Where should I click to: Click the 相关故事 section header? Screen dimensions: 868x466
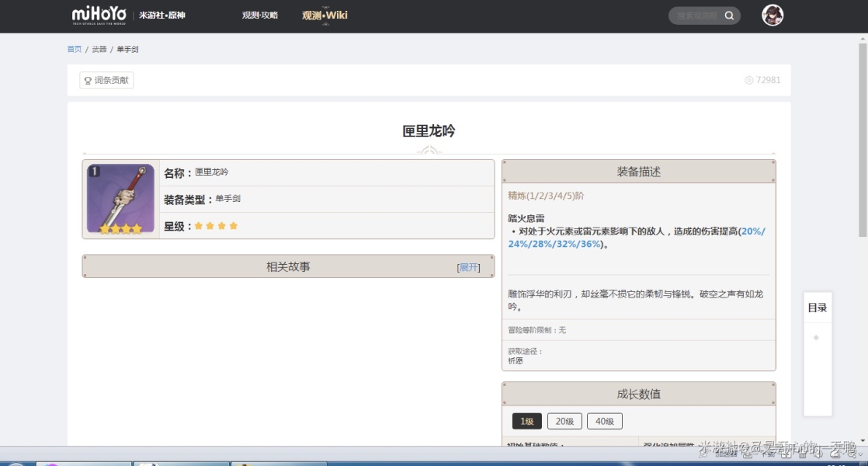click(288, 266)
